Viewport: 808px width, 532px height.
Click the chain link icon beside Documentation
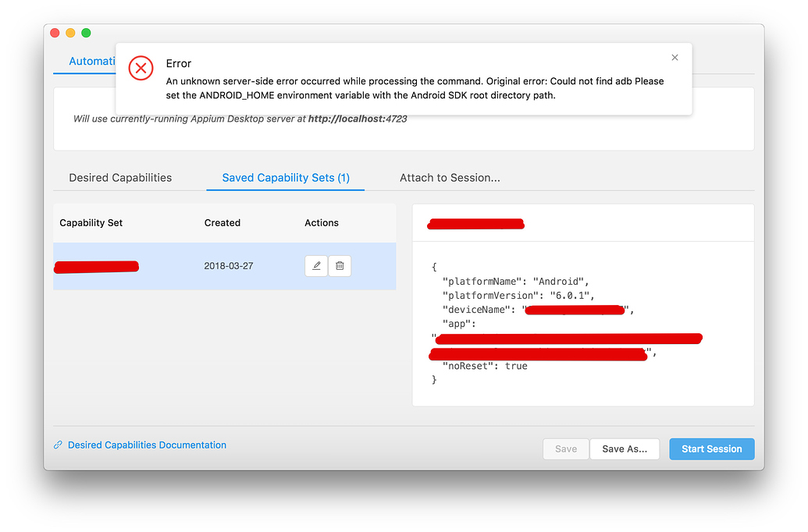(58, 445)
